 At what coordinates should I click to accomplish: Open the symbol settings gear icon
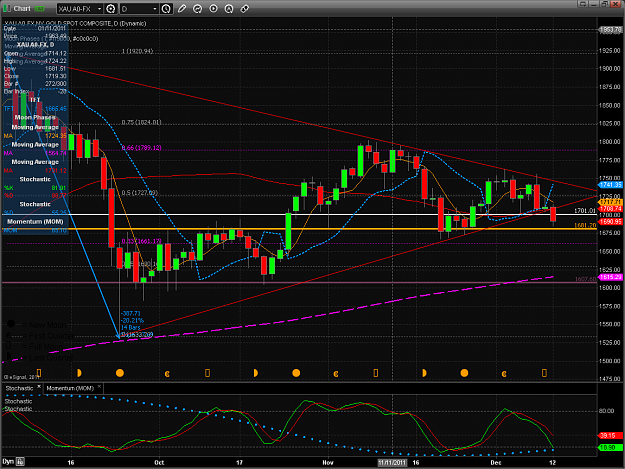(111, 8)
